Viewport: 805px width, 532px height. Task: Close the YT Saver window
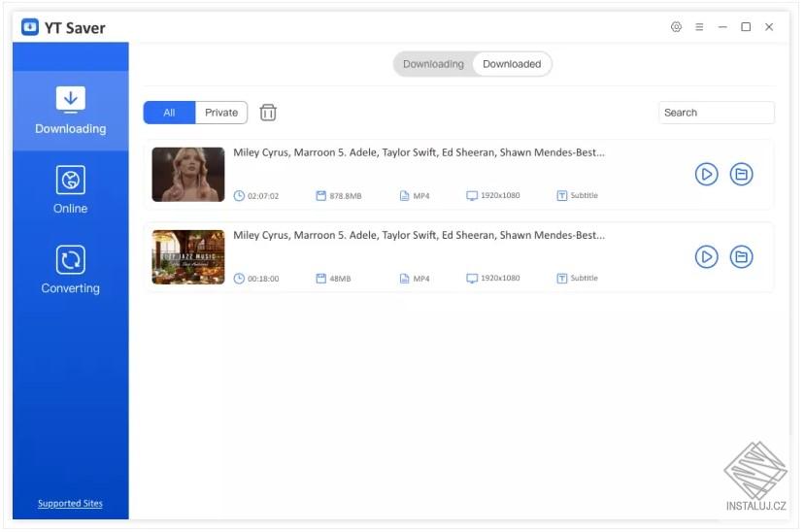(769, 26)
